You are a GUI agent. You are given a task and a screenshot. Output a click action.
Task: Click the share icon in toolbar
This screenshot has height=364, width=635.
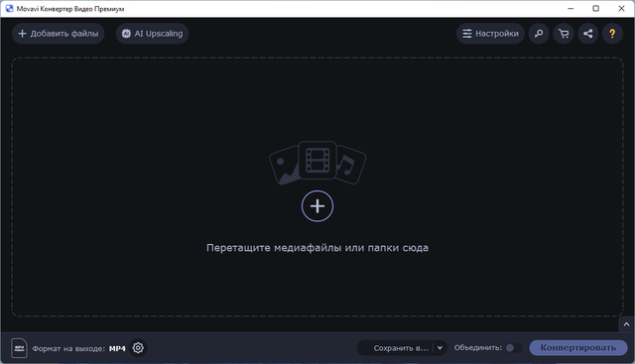click(x=588, y=34)
